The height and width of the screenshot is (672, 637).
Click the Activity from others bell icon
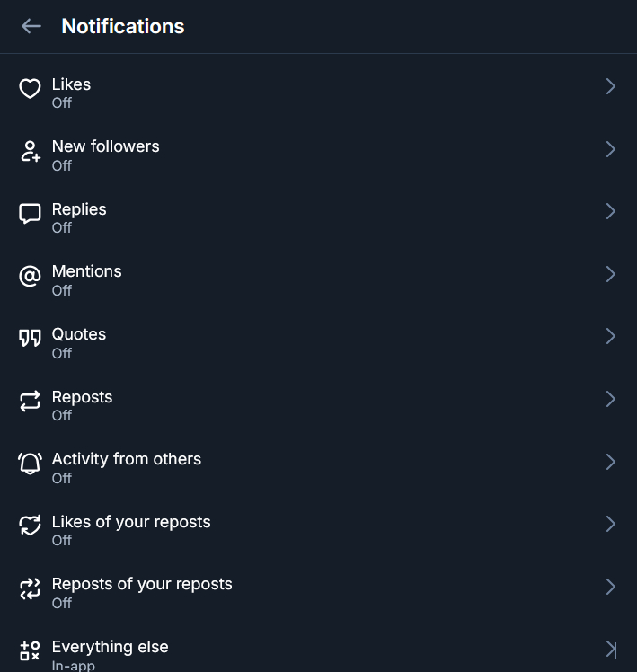tap(31, 464)
